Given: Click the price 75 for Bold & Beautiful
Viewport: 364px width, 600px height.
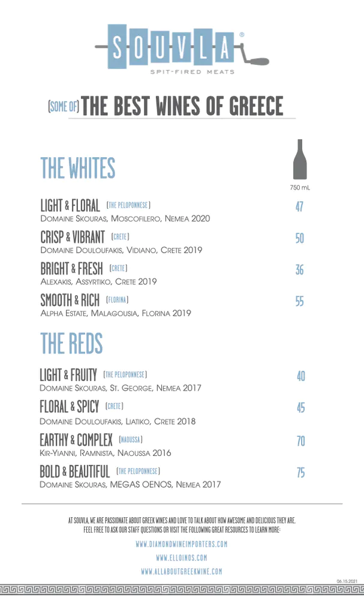Looking at the screenshot, I should (x=301, y=473).
